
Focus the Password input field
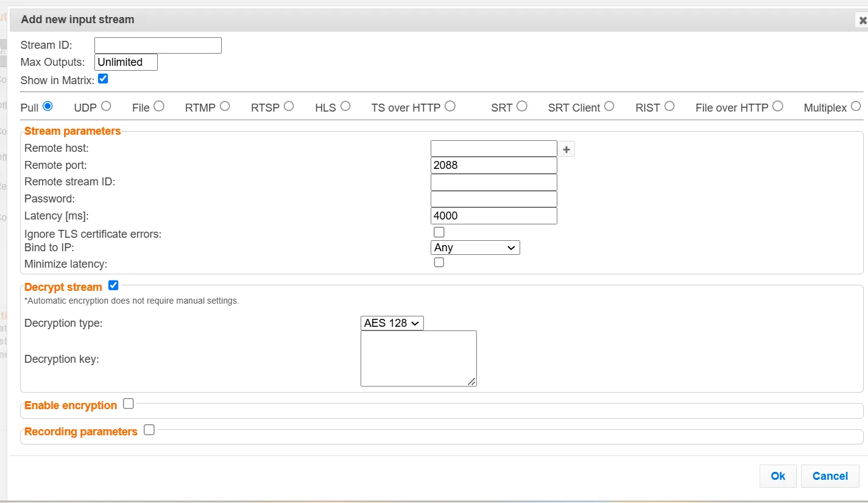tap(494, 199)
